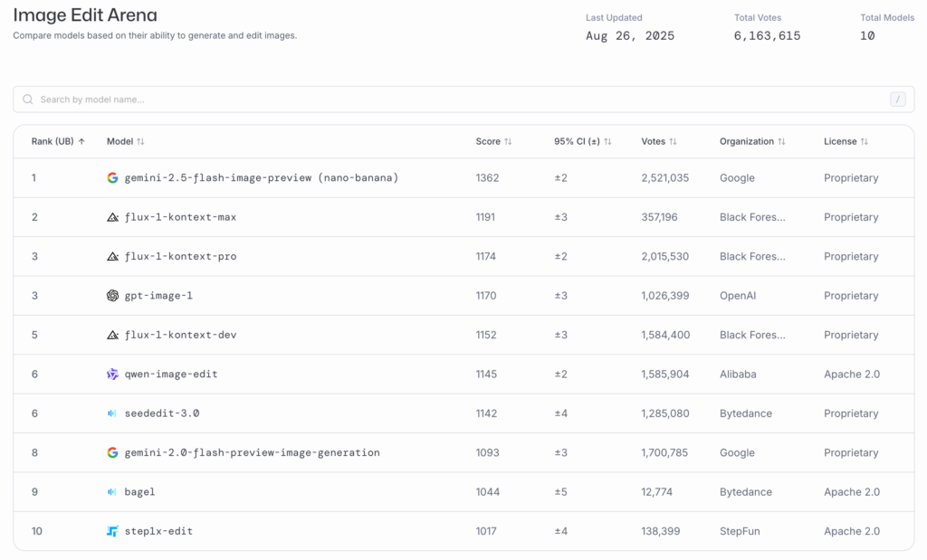Open the flux-1-kontext-pro model entry
This screenshot has width=927, height=560.
180,256
